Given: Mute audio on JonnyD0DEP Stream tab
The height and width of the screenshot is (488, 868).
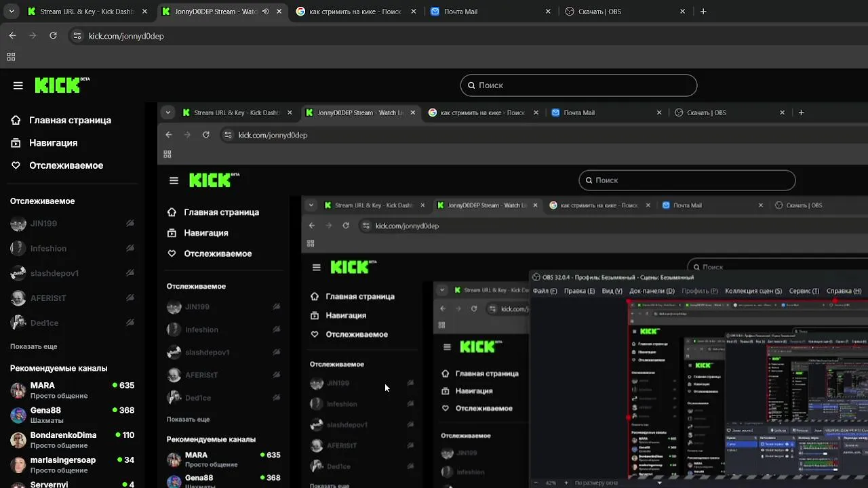Looking at the screenshot, I should (x=266, y=12).
